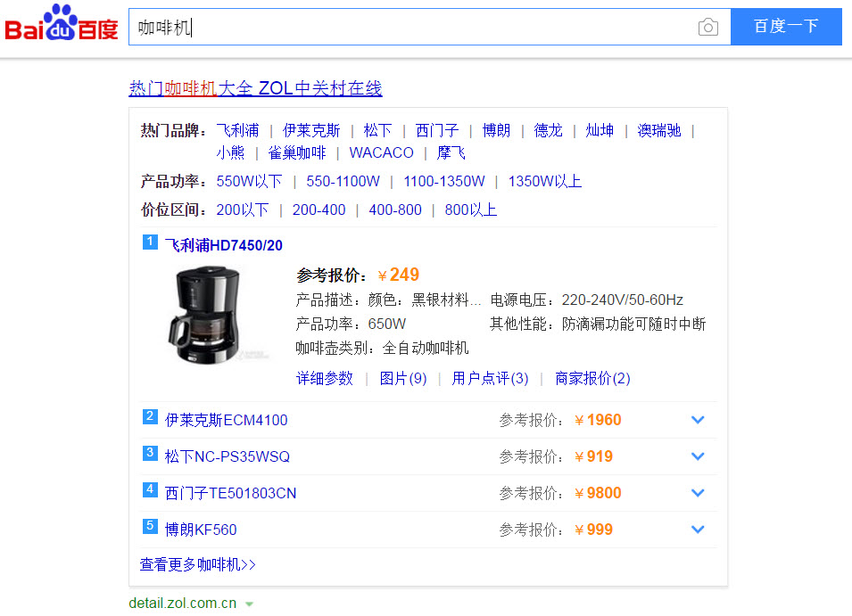
Task: Click the 百度一下 search button
Action: click(786, 26)
